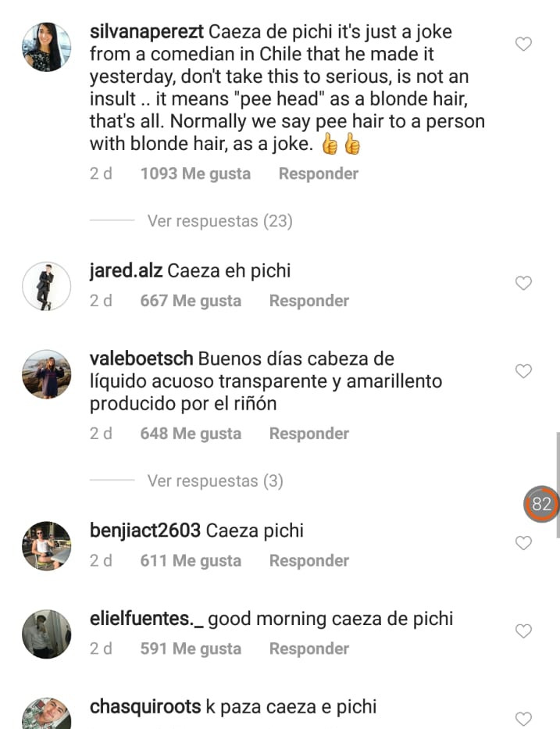This screenshot has width=560, height=729.
Task: Heart benjiact2603's Caeza pichi comment
Action: (524, 542)
